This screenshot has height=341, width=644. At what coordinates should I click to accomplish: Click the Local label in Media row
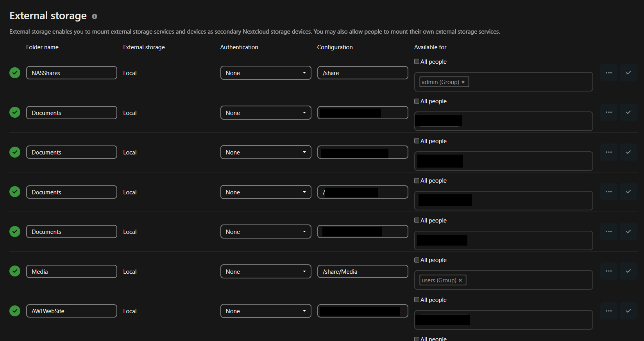click(x=130, y=272)
